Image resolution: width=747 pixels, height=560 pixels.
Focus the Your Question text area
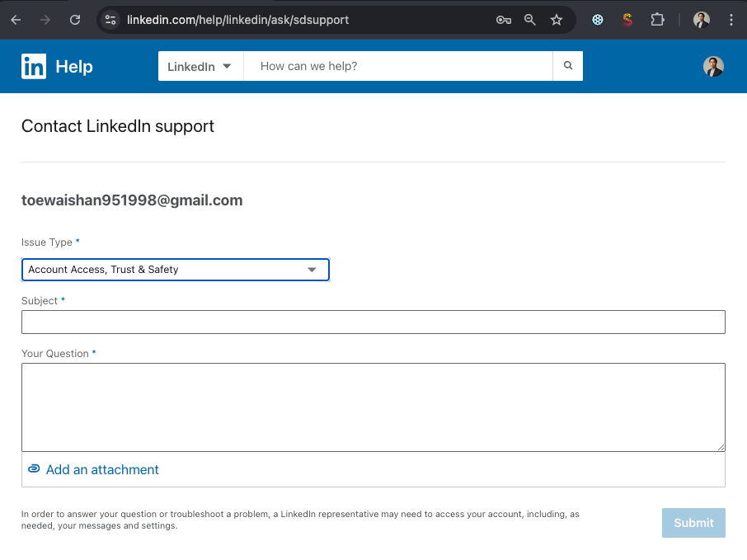(373, 407)
